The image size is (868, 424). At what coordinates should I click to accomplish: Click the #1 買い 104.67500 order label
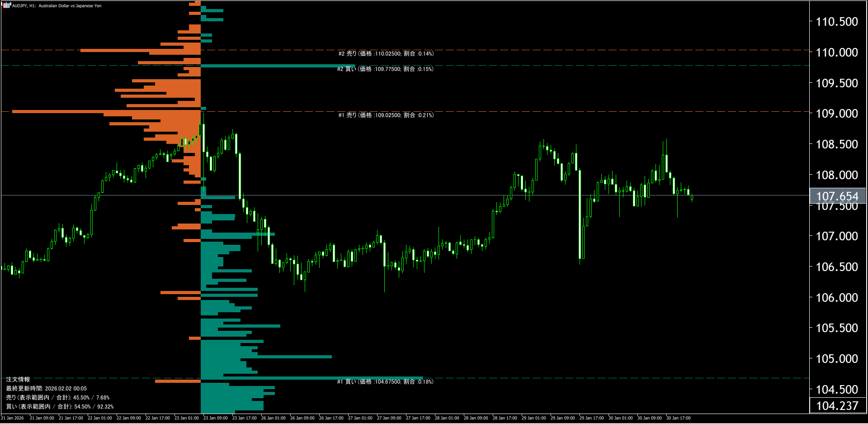(x=385, y=382)
